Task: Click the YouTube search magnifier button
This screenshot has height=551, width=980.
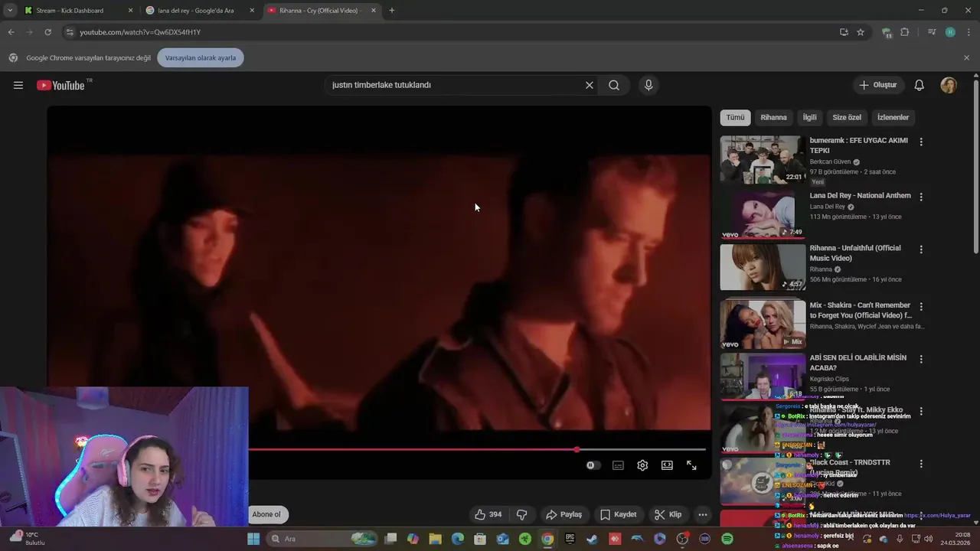Action: [614, 85]
